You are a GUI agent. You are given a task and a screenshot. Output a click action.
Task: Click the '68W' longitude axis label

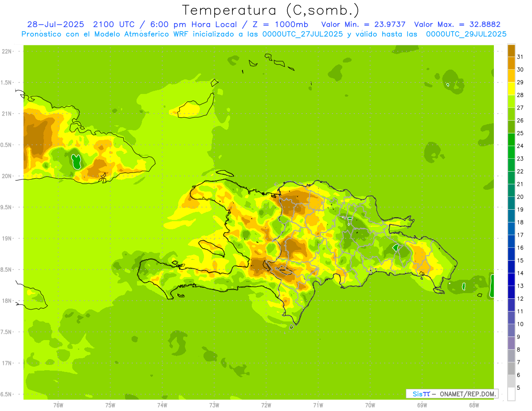474,405
